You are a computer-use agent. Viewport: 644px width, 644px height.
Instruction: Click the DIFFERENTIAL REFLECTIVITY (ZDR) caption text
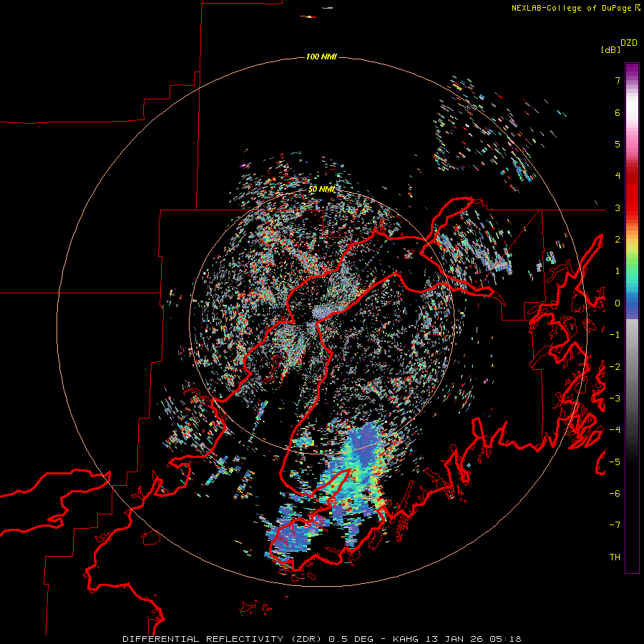(223, 639)
